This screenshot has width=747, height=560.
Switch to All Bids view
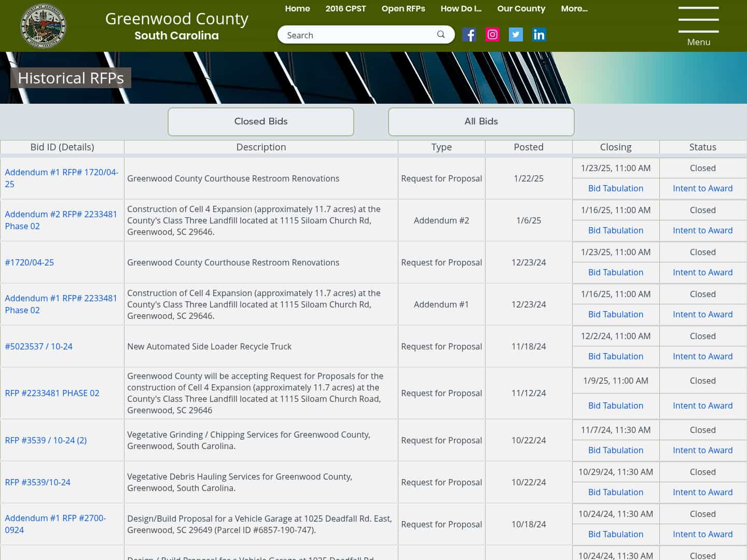[481, 121]
